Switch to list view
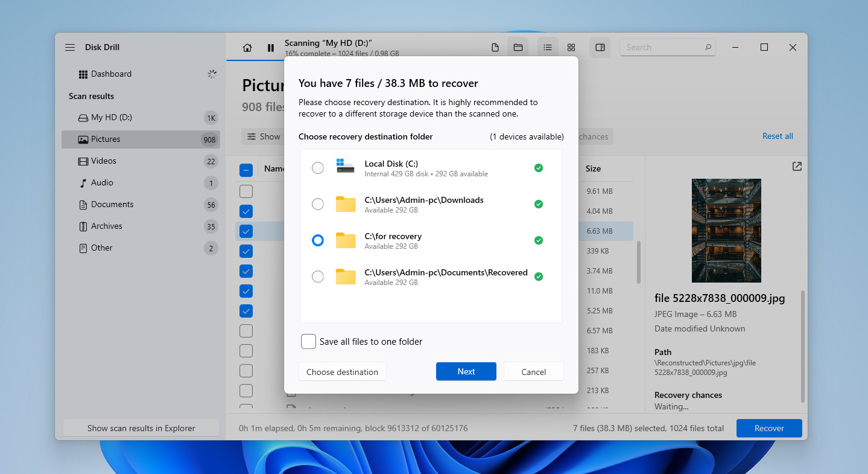This screenshot has width=868, height=474. tap(548, 47)
